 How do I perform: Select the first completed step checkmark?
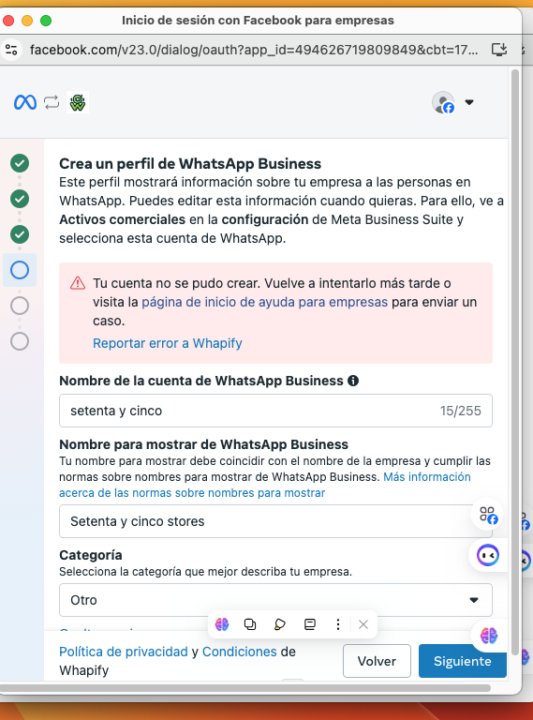point(20,163)
